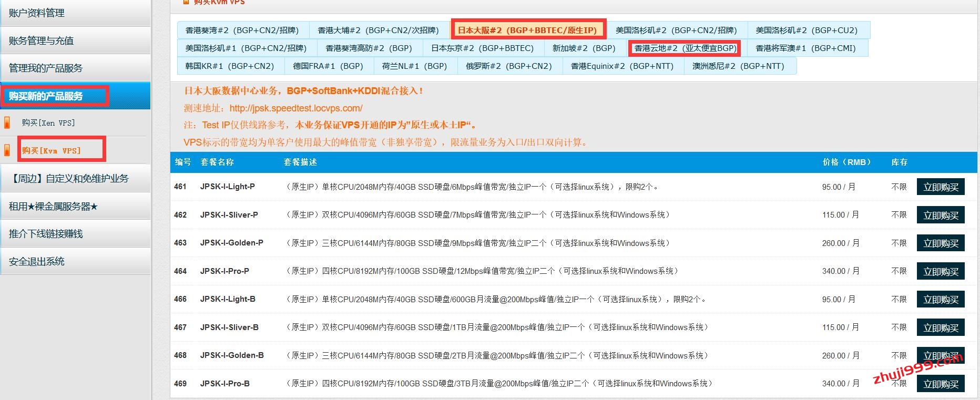Image resolution: width=980 pixels, height=400 pixels.
Task: Select 日本大阪#2 (BGP+BBTEC/原生IP) tab
Action: (x=527, y=30)
